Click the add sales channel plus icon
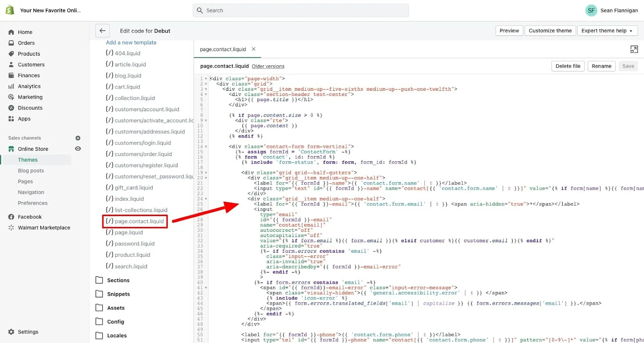Image resolution: width=644 pixels, height=343 pixels. (78, 138)
